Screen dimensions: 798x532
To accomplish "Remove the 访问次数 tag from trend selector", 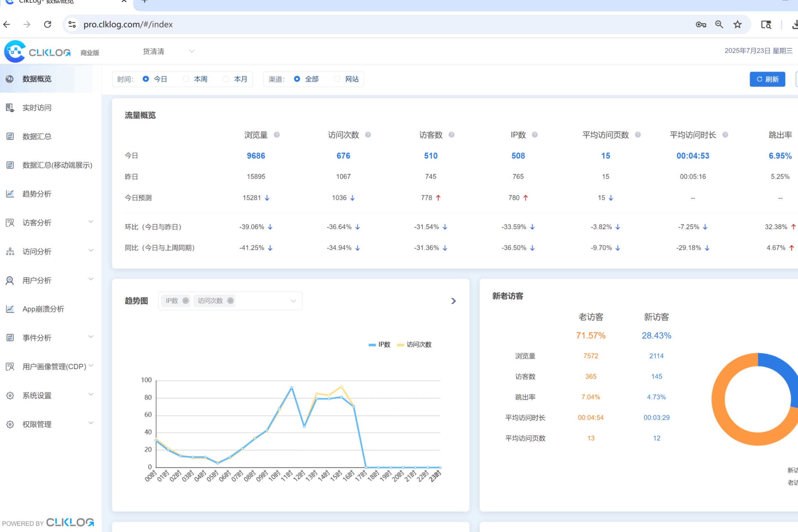I will 230,301.
